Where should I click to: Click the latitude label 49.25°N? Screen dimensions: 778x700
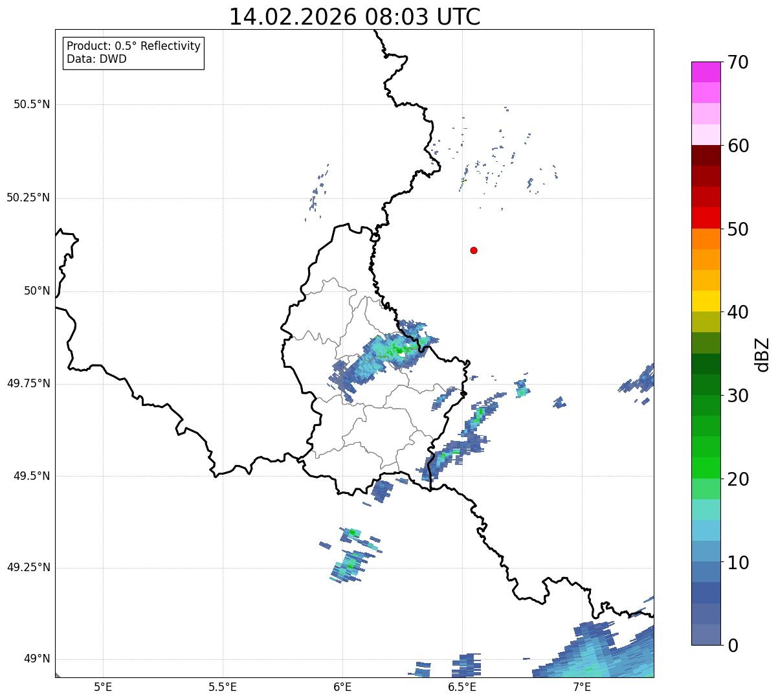(28, 567)
